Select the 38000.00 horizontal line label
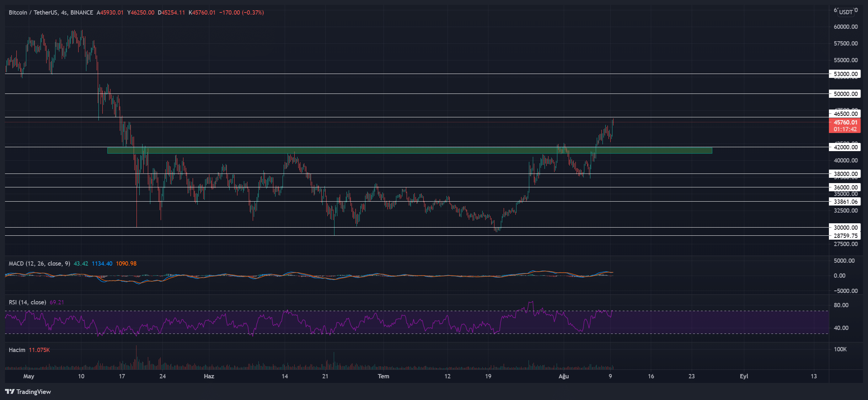This screenshot has width=868, height=400. 845,174
